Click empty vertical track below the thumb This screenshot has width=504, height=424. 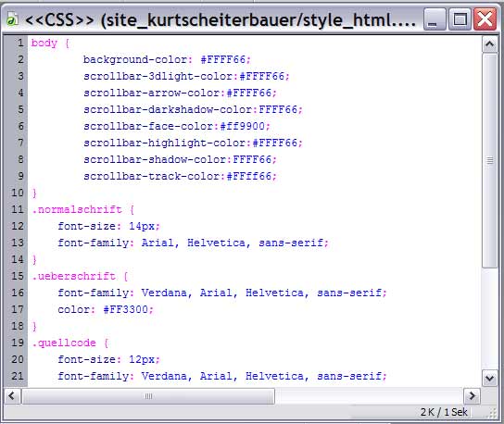pyautogui.click(x=489, y=318)
